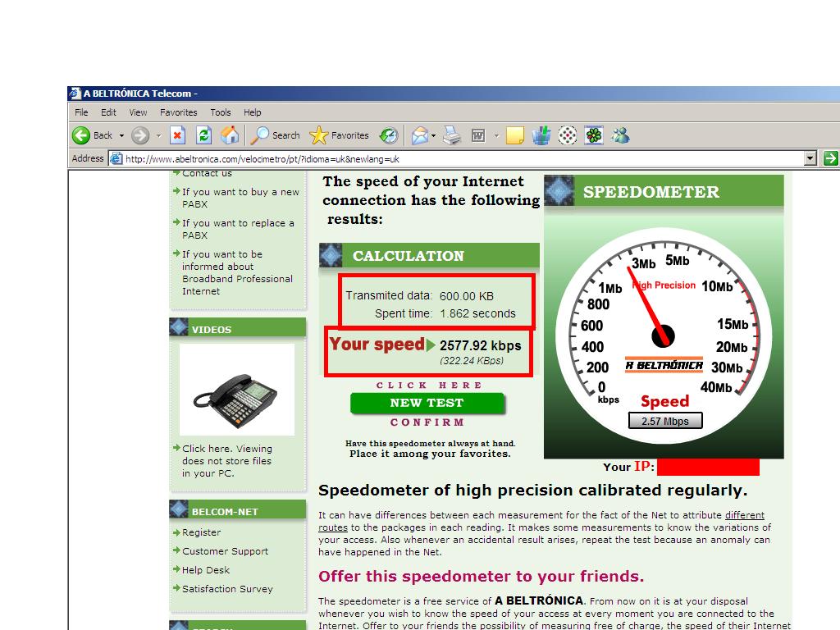Click the dotted circle toolbar icon

coord(568,135)
